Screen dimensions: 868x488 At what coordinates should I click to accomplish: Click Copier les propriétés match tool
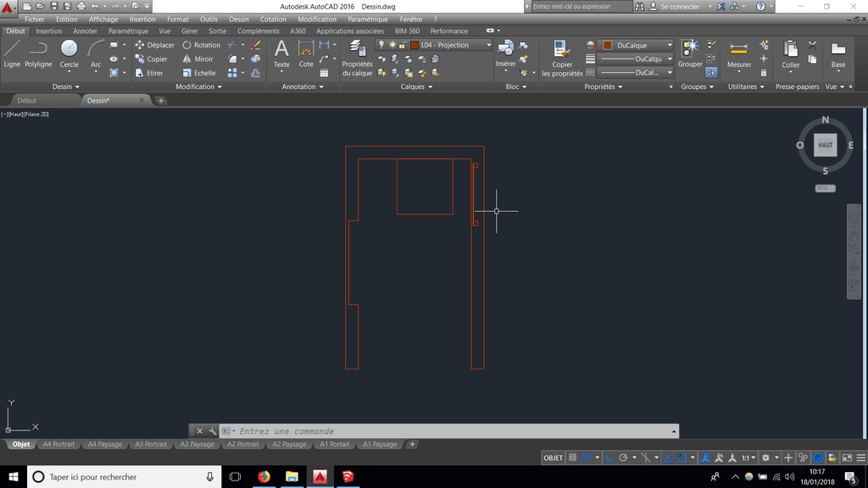pos(562,58)
